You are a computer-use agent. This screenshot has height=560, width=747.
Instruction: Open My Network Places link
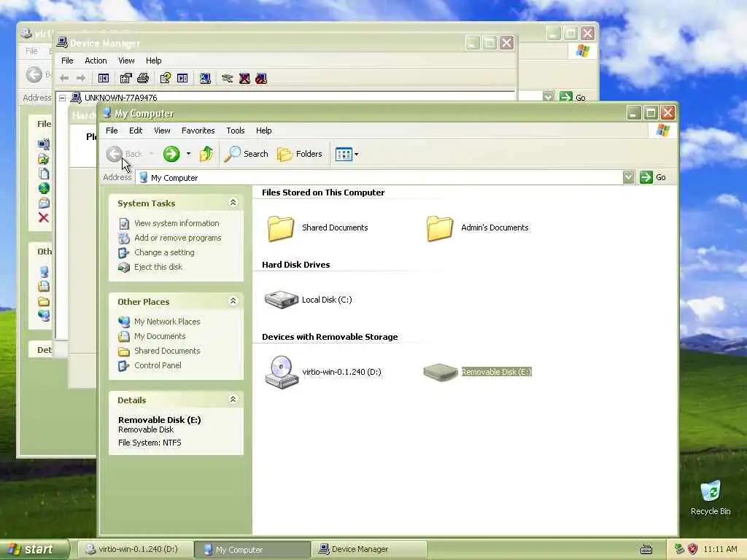pyautogui.click(x=167, y=322)
